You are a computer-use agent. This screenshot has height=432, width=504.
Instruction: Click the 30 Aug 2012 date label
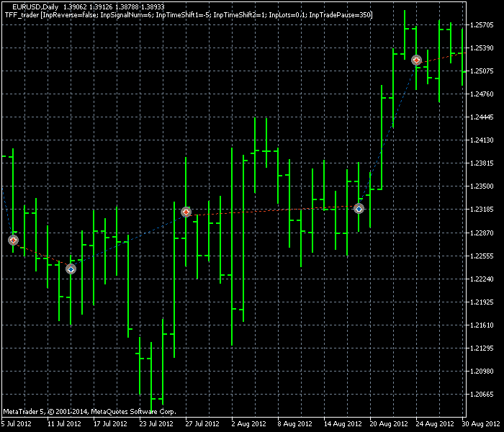pos(481,423)
